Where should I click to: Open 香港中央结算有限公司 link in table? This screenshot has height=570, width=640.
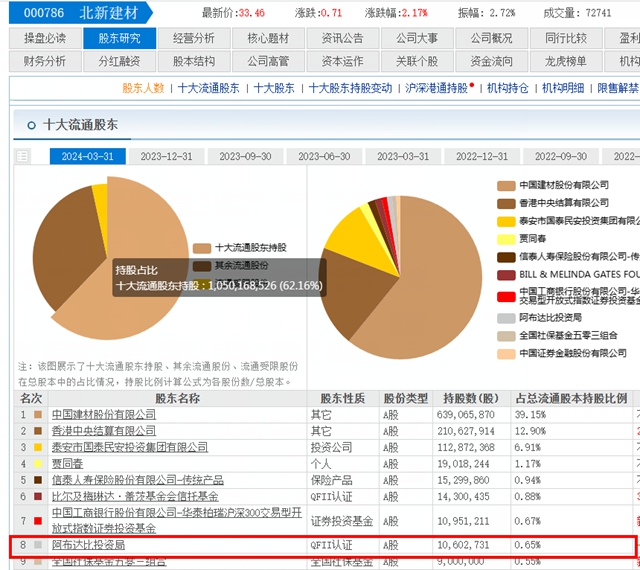(104, 431)
